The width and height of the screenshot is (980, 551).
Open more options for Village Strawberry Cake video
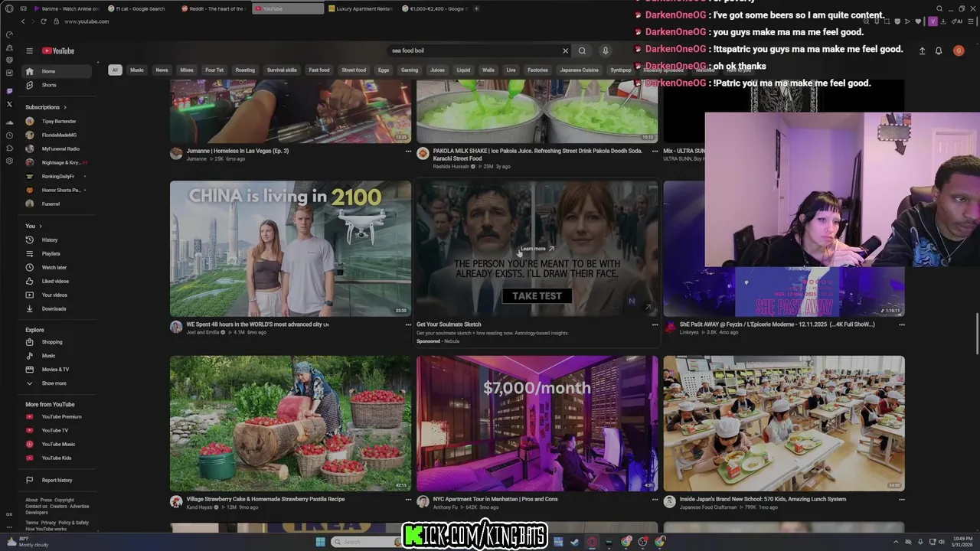click(x=408, y=499)
